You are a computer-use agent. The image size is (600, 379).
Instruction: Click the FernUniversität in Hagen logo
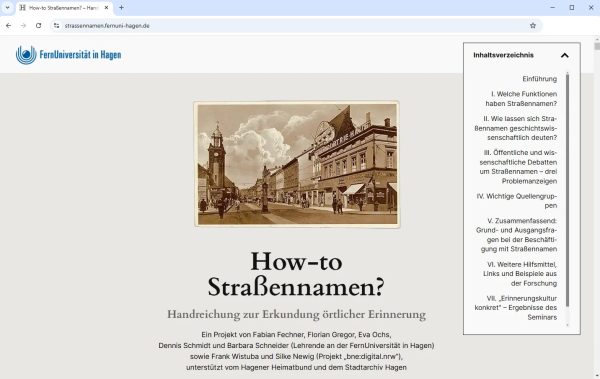(x=69, y=55)
